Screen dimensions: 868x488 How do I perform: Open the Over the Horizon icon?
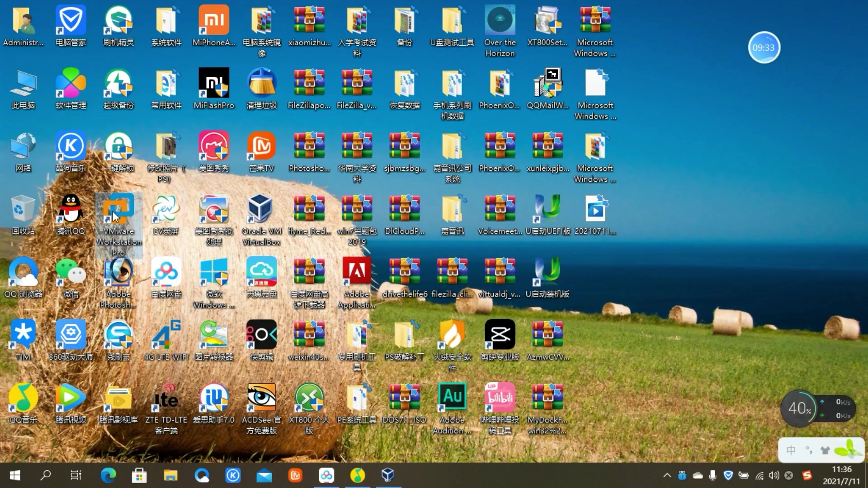(x=500, y=31)
